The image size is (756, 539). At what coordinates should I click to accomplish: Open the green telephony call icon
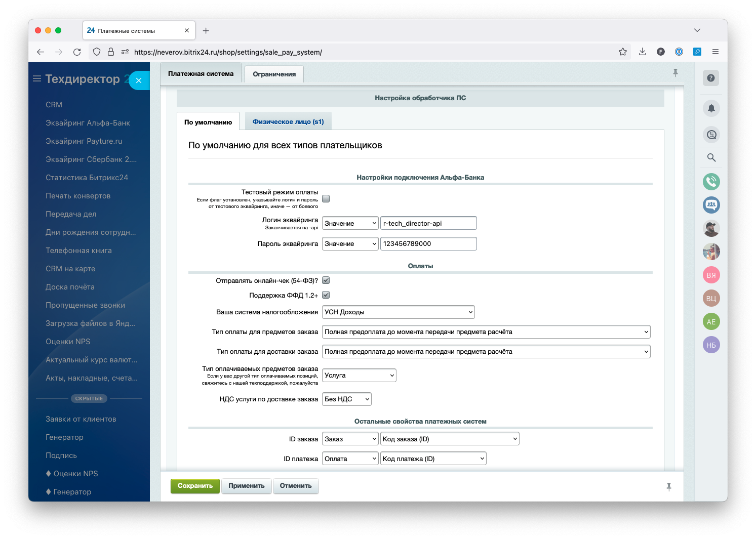point(711,181)
